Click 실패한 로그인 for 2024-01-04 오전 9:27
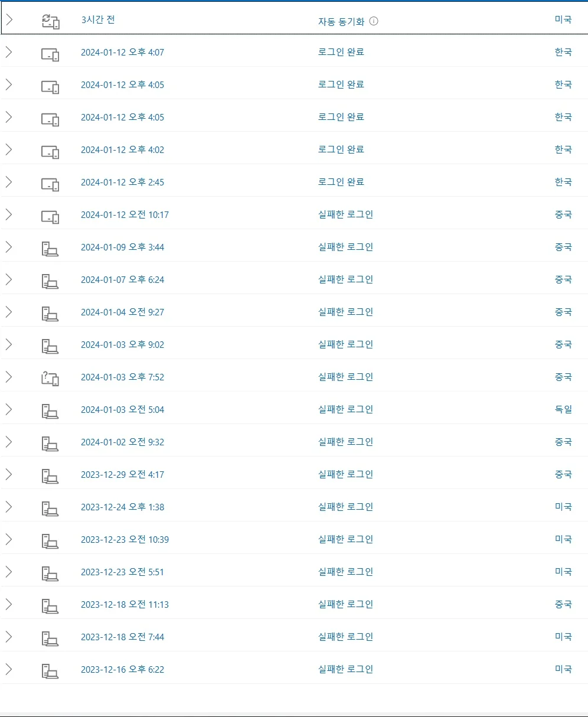588x717 pixels. (345, 312)
